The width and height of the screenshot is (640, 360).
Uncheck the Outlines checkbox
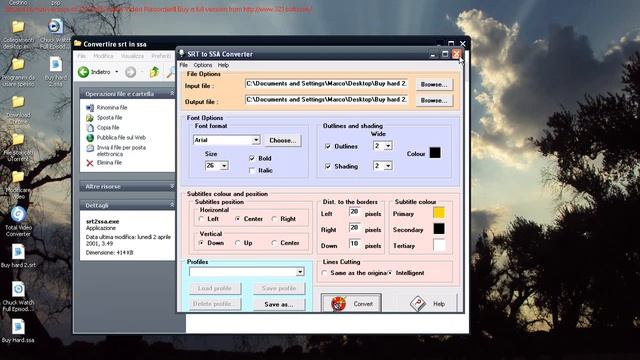pos(328,146)
